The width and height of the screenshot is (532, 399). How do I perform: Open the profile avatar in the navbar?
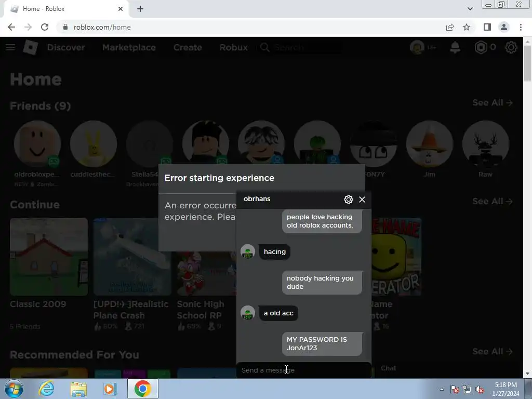417,47
